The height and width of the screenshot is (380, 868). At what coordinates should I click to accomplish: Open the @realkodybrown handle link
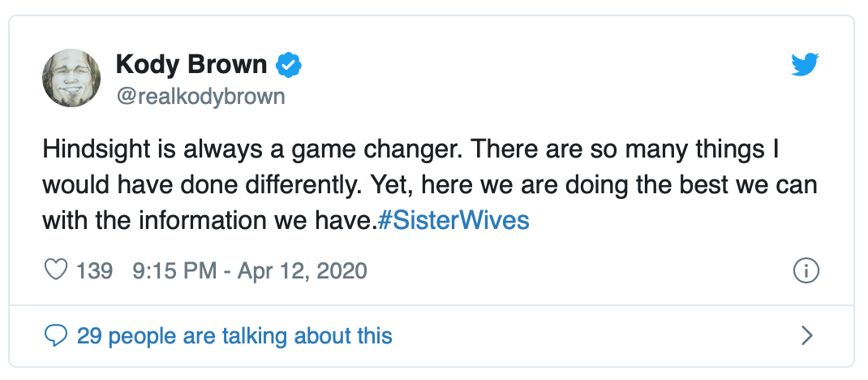[x=200, y=97]
